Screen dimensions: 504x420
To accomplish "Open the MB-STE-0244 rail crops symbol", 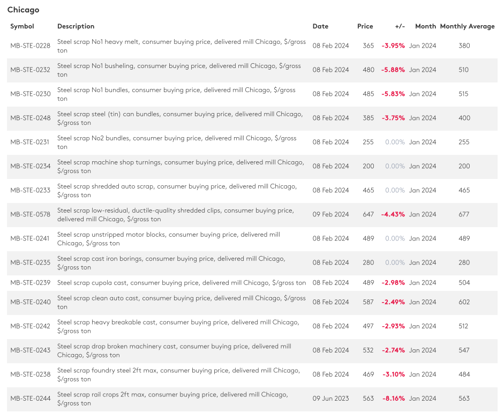I will pos(31,399).
